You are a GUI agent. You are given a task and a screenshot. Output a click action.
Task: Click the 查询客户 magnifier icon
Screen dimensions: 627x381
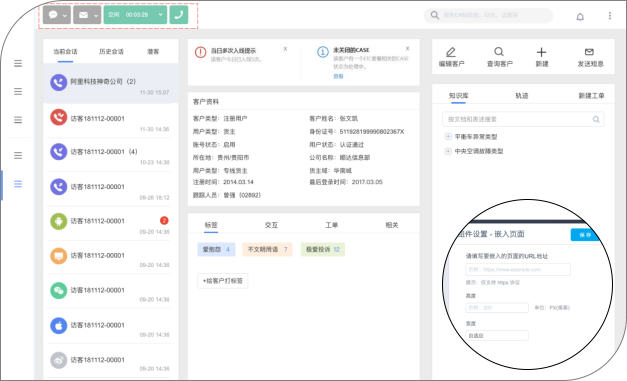click(x=499, y=52)
